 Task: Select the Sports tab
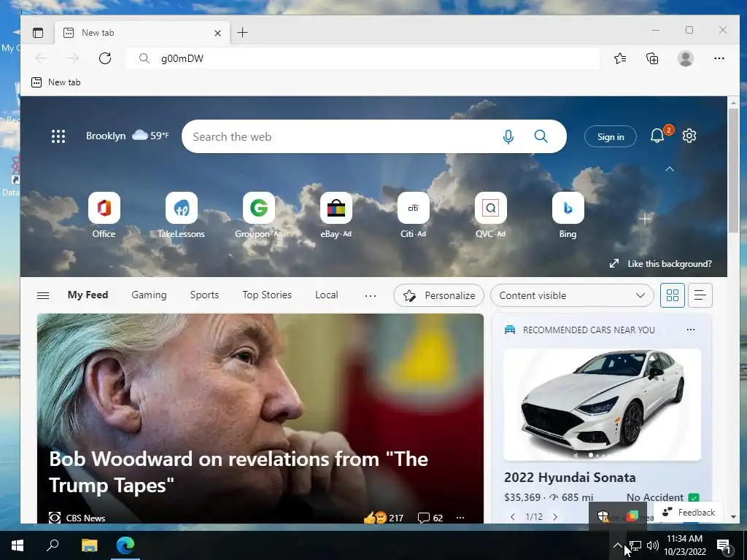click(x=204, y=295)
